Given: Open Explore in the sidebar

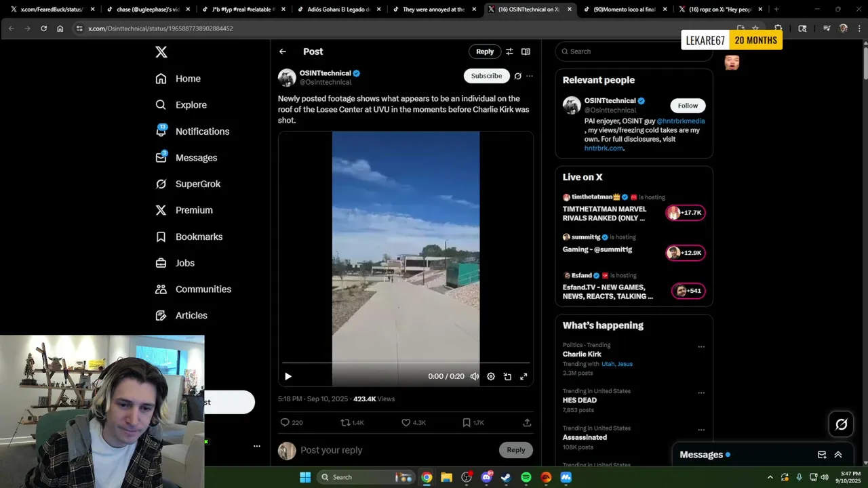Looking at the screenshot, I should tap(180, 105).
